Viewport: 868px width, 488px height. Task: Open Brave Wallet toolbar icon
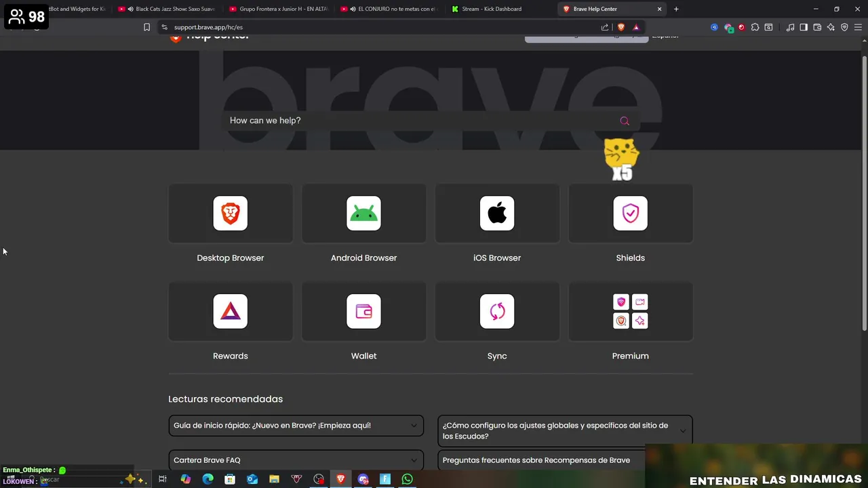tap(817, 27)
